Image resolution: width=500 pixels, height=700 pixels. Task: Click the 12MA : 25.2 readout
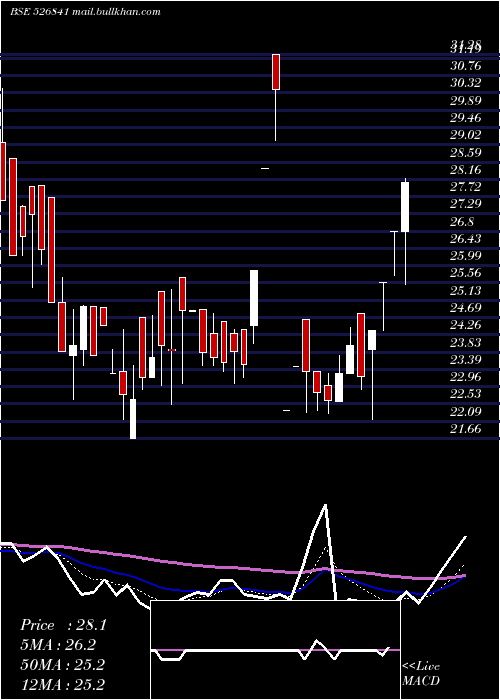click(x=62, y=684)
